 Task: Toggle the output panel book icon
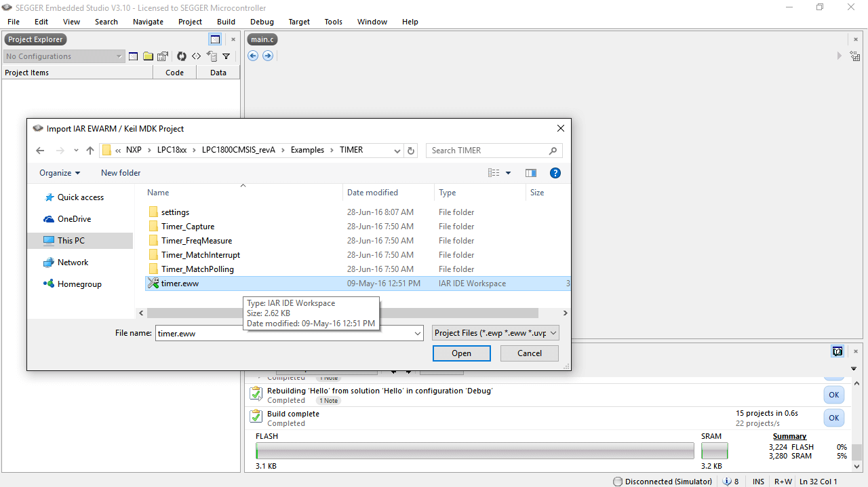[837, 351]
